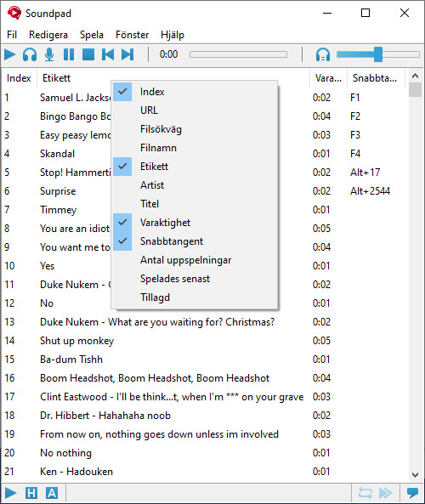Skip to the next sound icon

pos(127,54)
